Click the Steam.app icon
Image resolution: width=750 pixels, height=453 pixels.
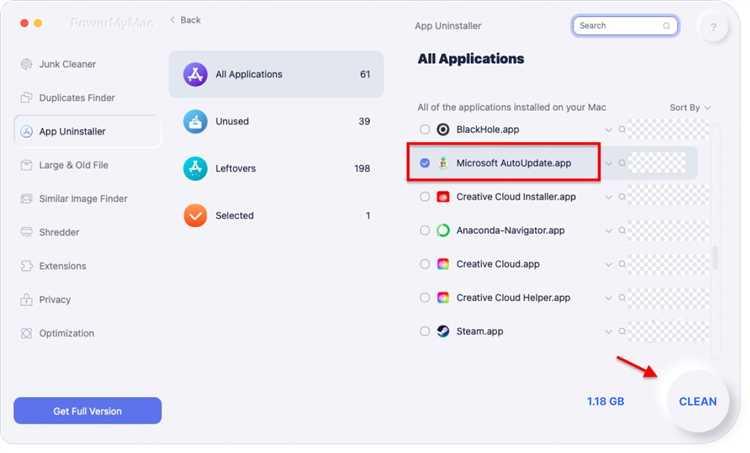coord(443,331)
